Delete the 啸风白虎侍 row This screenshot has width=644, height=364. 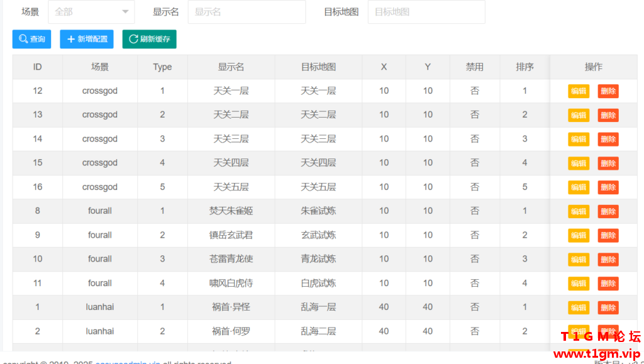(608, 283)
